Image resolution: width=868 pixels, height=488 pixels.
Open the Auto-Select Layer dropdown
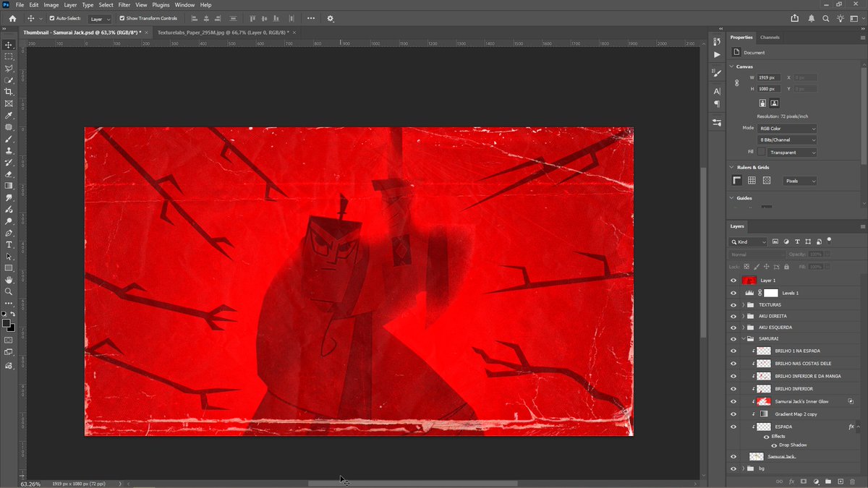100,19
